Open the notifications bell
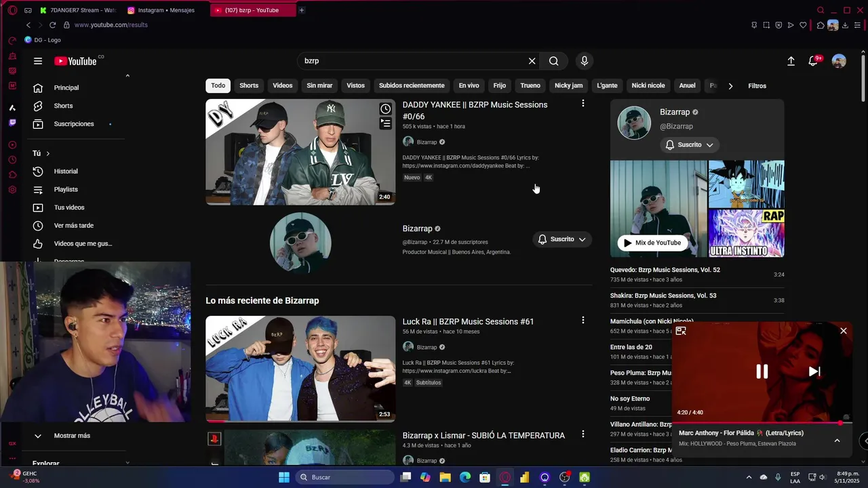This screenshot has width=868, height=488. click(813, 61)
